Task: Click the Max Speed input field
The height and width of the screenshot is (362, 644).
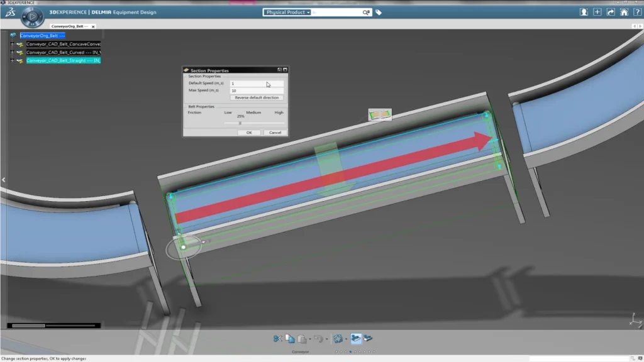Action: 257,90
